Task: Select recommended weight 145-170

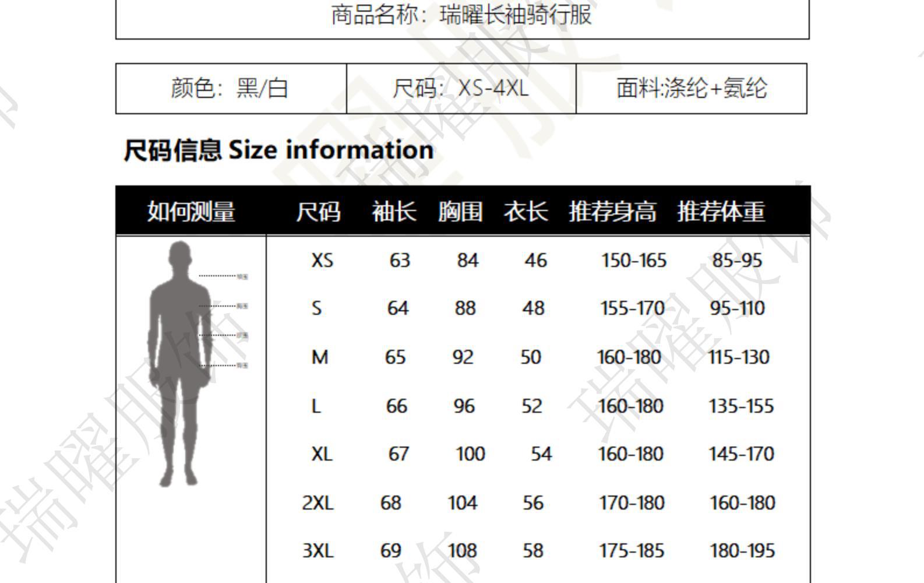Action: coord(741,454)
